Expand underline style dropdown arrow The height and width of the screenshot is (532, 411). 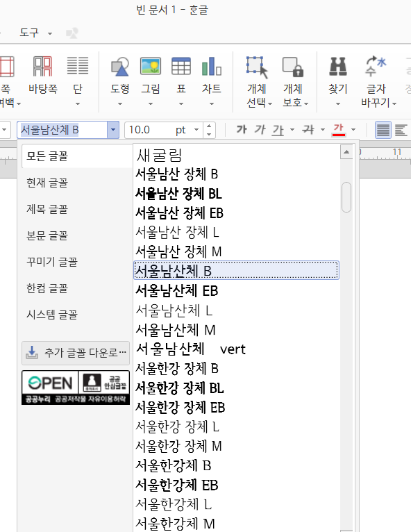click(292, 130)
